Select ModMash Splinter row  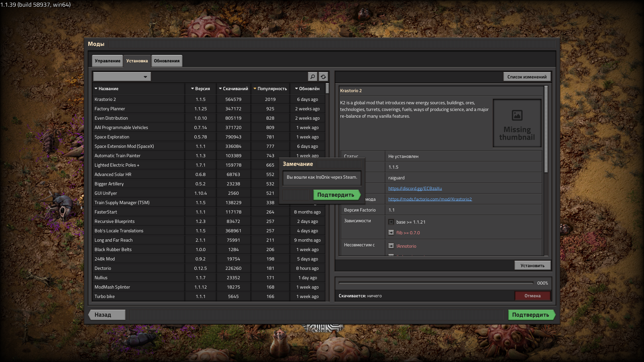point(209,287)
